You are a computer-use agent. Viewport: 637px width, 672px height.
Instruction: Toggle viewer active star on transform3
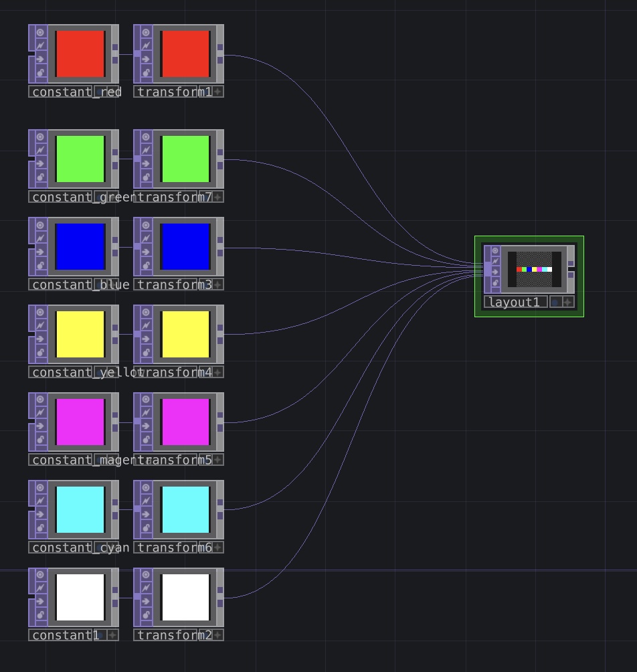[x=217, y=284]
